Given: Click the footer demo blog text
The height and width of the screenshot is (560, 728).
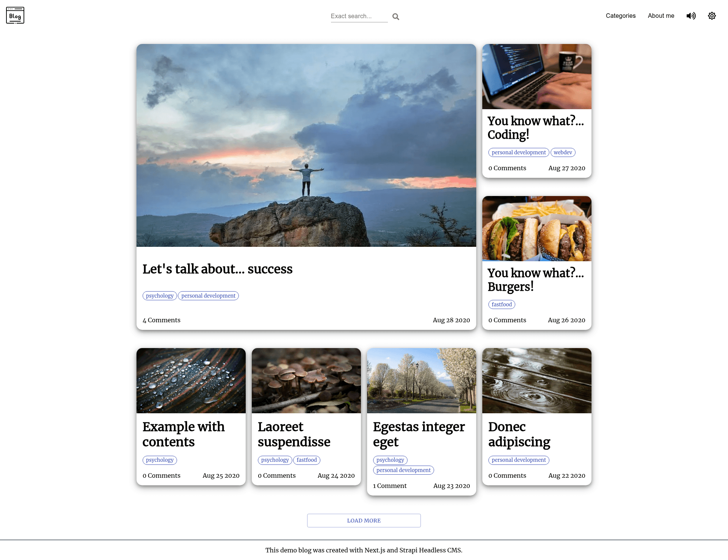Looking at the screenshot, I should tap(364, 550).
